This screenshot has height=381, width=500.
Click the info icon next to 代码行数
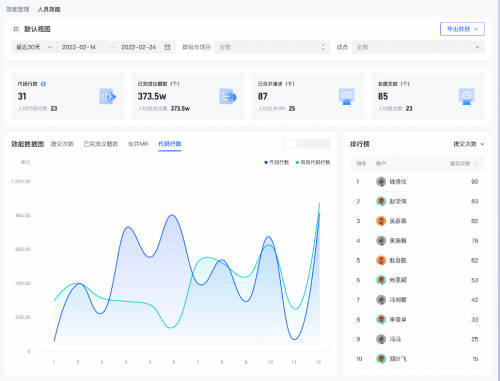[x=43, y=84]
